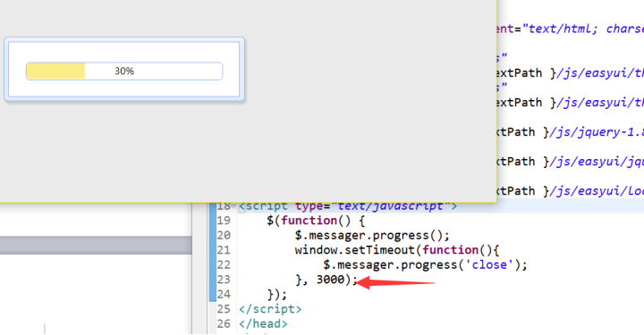Click line number 22 in the gutter

224,265
